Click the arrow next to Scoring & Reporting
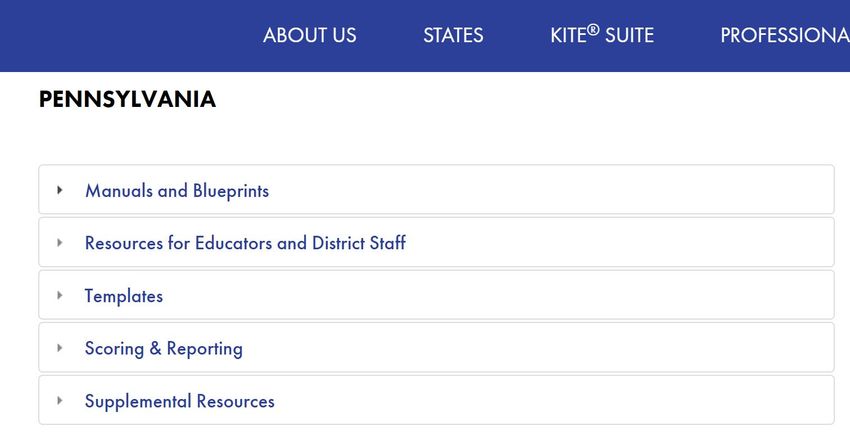The height and width of the screenshot is (444, 850). click(60, 349)
